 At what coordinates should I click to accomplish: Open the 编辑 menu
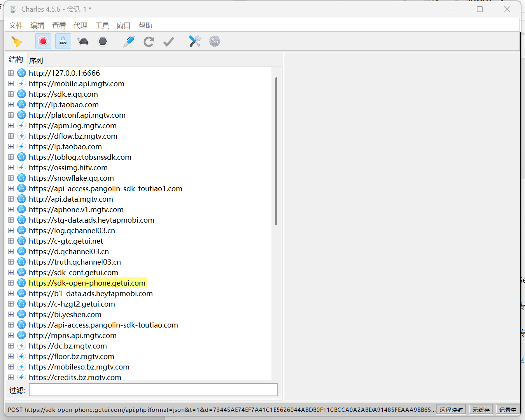coord(37,25)
